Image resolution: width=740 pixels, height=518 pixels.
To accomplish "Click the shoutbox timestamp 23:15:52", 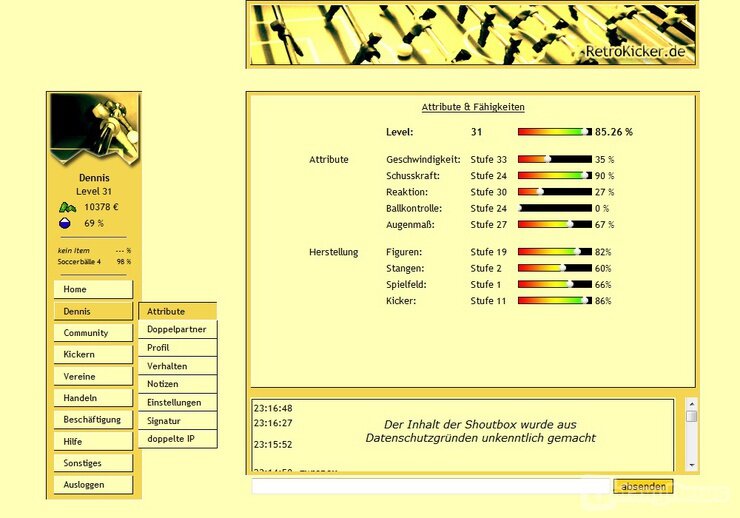I will pos(273,444).
